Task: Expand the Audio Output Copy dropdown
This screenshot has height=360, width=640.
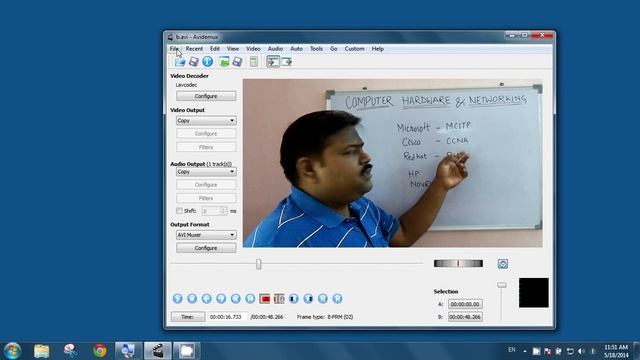Action: pyautogui.click(x=206, y=172)
